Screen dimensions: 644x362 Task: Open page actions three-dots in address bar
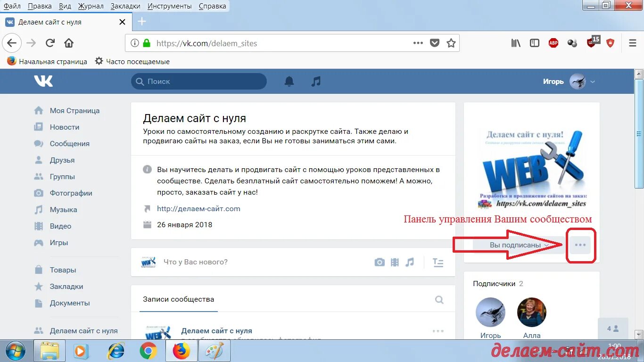click(x=418, y=43)
